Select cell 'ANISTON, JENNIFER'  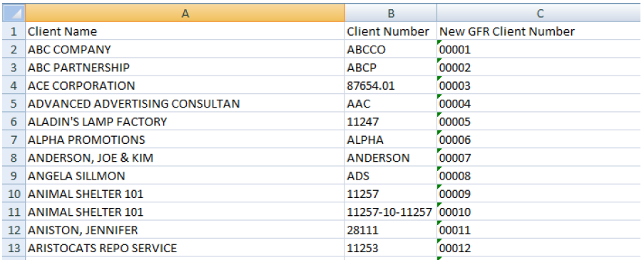coord(185,229)
